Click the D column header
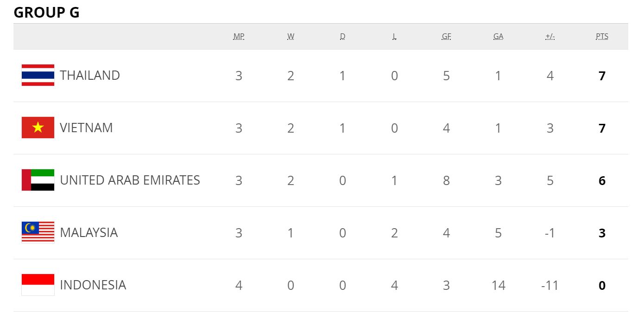This screenshot has width=644, height=320. (342, 37)
